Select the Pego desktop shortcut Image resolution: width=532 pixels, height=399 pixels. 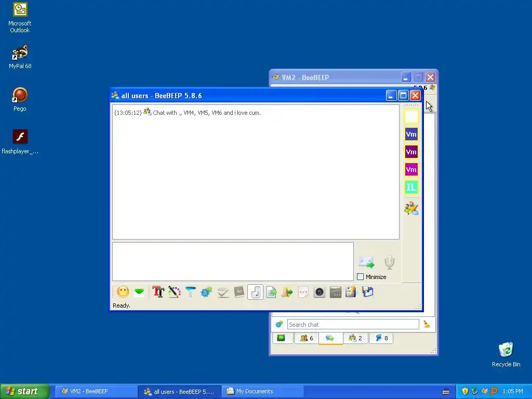coord(20,99)
